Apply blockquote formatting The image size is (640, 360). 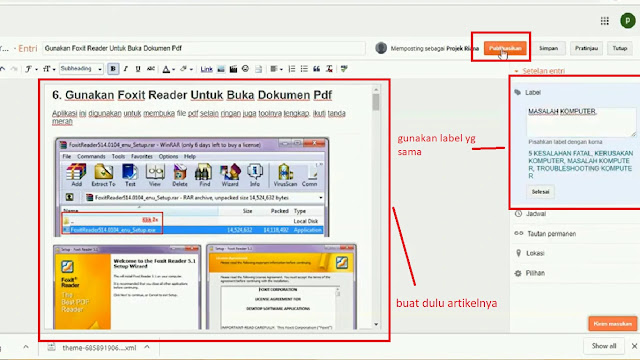point(316,69)
